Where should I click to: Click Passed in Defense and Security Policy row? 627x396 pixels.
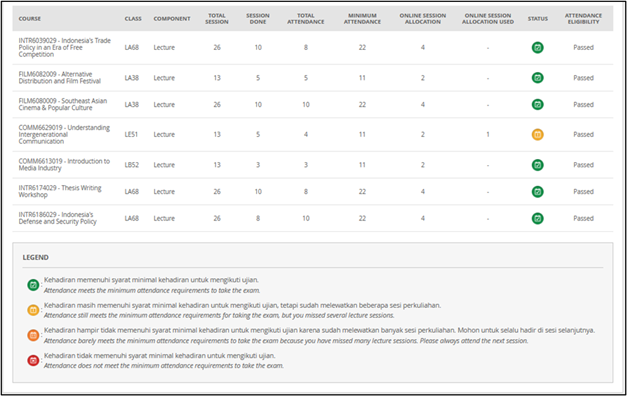coord(583,218)
